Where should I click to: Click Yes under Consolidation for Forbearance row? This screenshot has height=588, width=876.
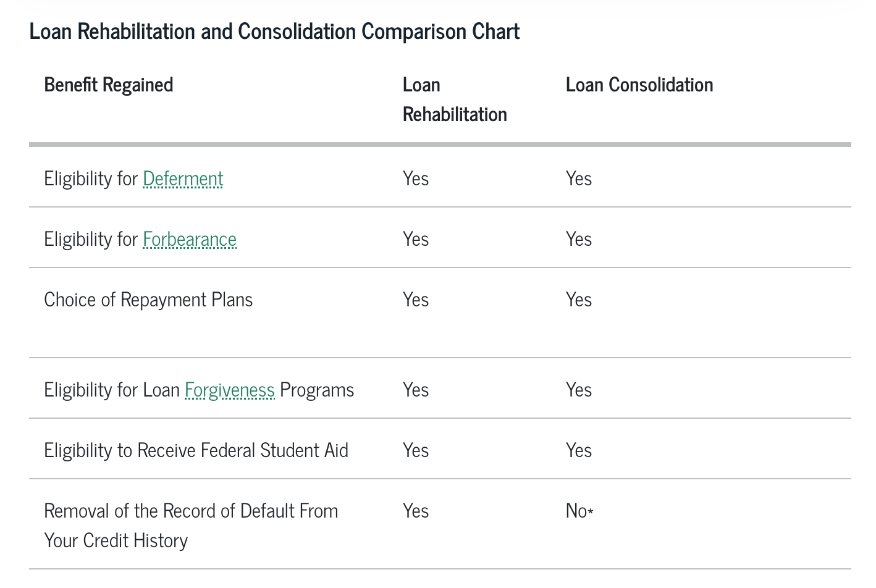pyautogui.click(x=579, y=240)
